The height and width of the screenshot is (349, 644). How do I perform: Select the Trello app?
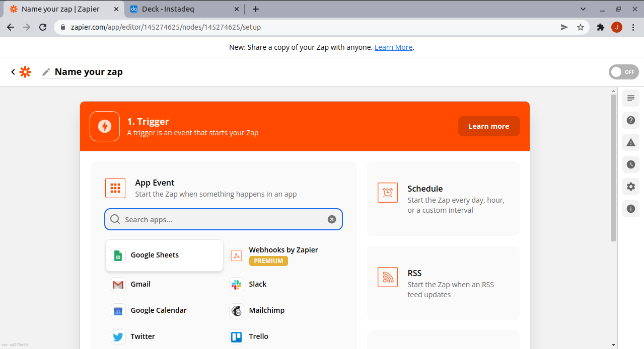pyautogui.click(x=283, y=337)
